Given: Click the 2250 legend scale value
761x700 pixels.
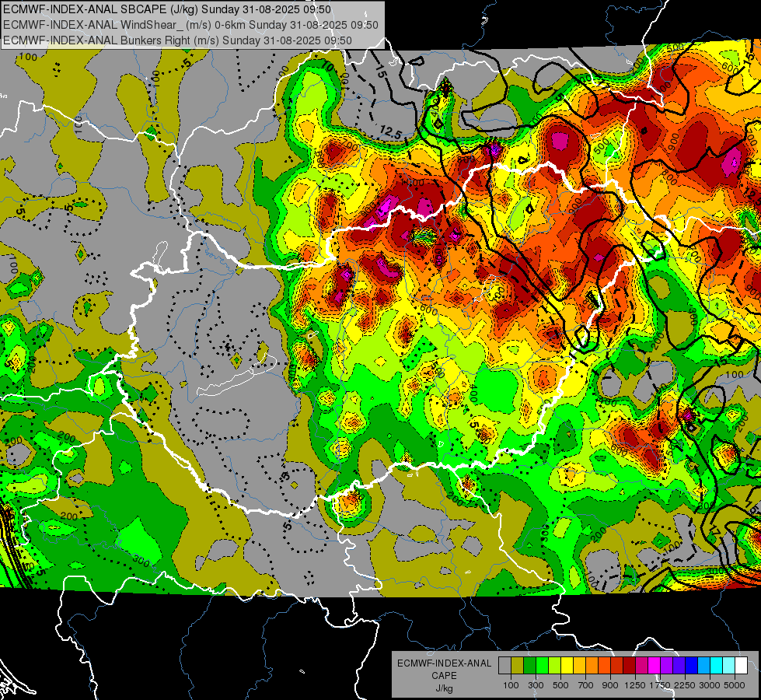Looking at the screenshot, I should 686,685.
